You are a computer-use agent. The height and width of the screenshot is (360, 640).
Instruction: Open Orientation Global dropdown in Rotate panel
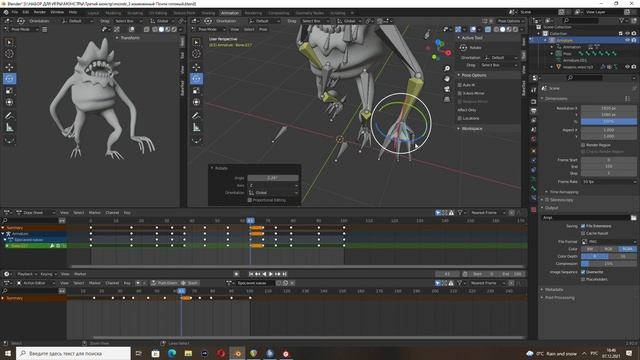tap(273, 193)
